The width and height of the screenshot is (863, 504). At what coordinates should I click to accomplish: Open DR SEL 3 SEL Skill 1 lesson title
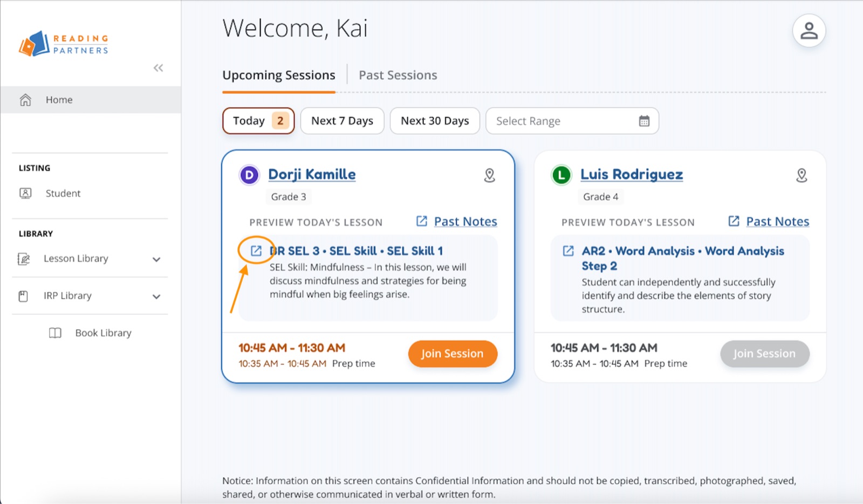(357, 251)
